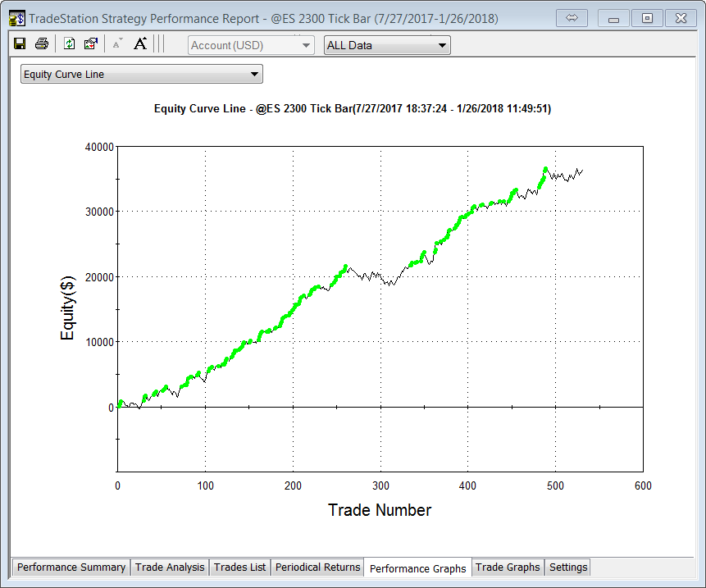
Task: Click the double-arrow button in title bar
Action: point(572,18)
